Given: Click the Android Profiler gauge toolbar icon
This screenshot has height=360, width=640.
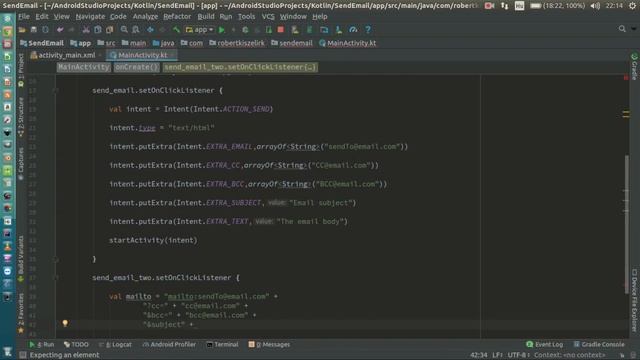Looking at the screenshot, I should coord(353,30).
